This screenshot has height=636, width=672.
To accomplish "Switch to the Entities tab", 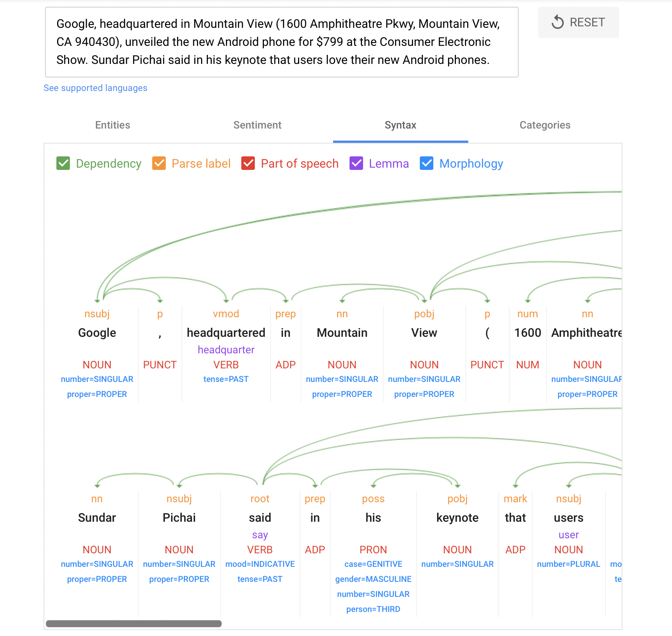I will click(112, 125).
